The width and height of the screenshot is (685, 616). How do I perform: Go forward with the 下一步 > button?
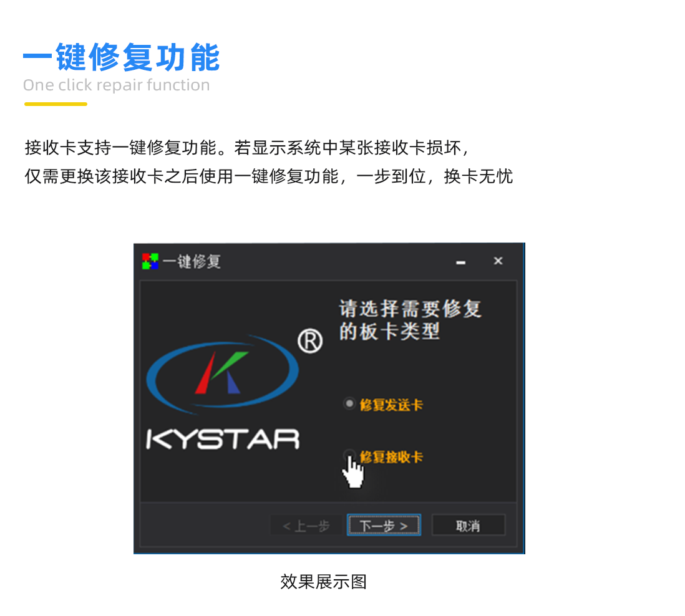click(x=384, y=525)
